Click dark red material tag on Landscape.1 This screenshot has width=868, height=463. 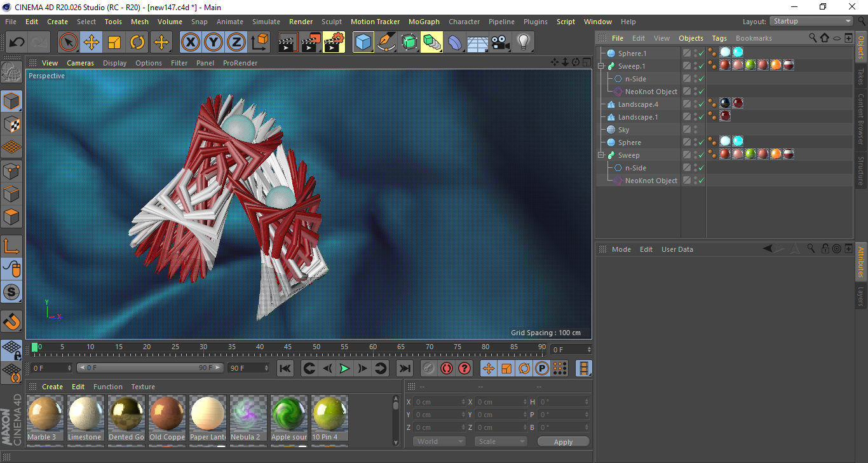click(x=725, y=116)
